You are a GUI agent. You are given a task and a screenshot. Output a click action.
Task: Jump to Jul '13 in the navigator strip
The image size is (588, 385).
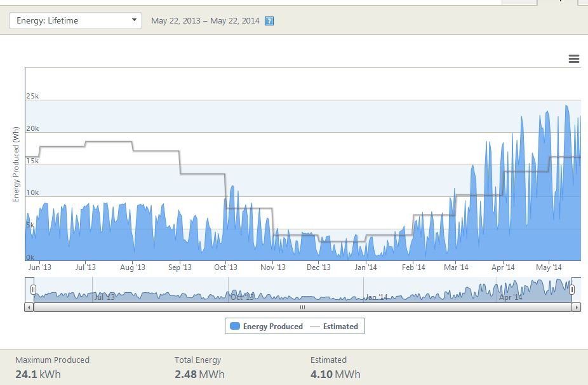[105, 297]
